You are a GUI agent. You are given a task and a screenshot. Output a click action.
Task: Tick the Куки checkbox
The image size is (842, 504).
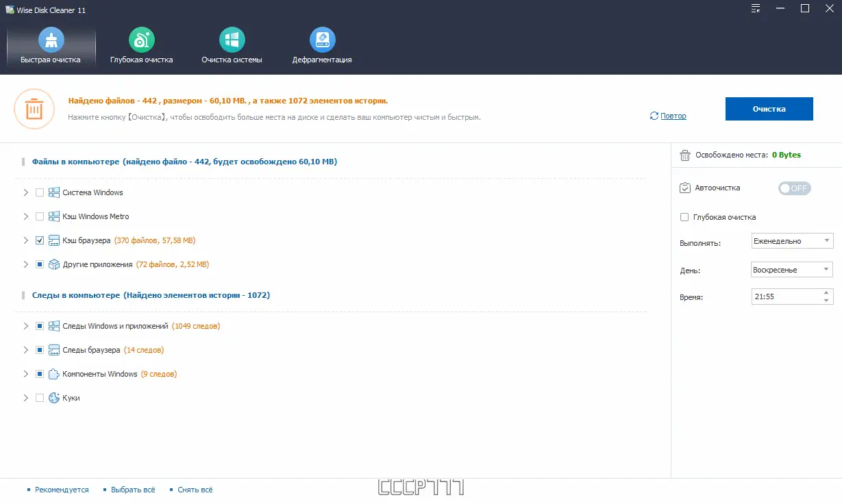[40, 398]
